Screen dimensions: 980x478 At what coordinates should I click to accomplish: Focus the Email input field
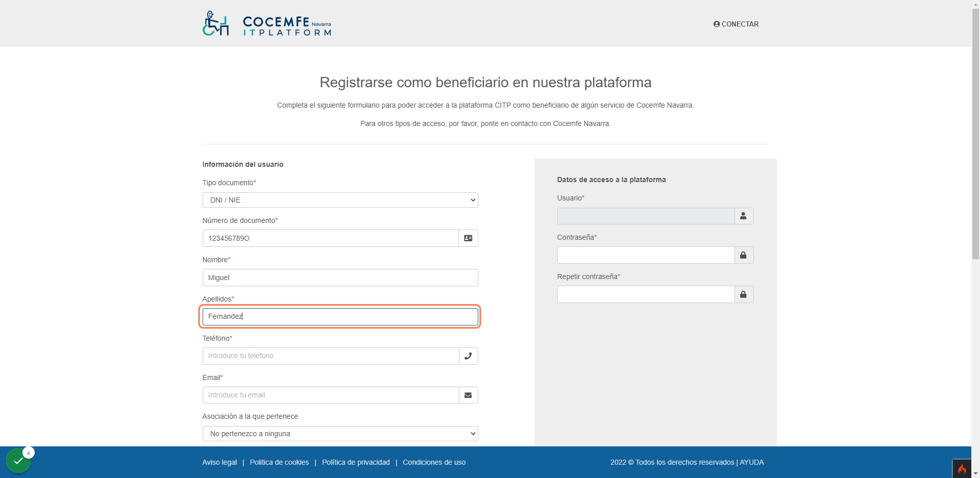[x=331, y=395]
